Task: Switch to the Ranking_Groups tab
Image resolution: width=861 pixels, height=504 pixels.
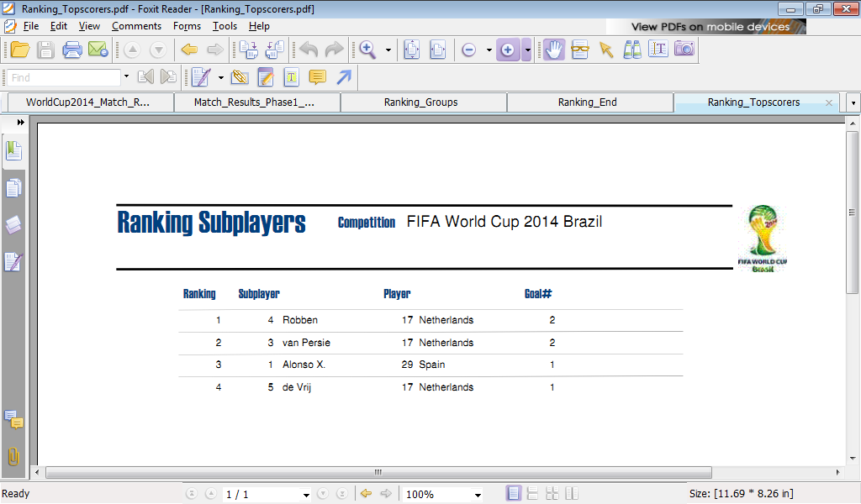Action: [423, 102]
